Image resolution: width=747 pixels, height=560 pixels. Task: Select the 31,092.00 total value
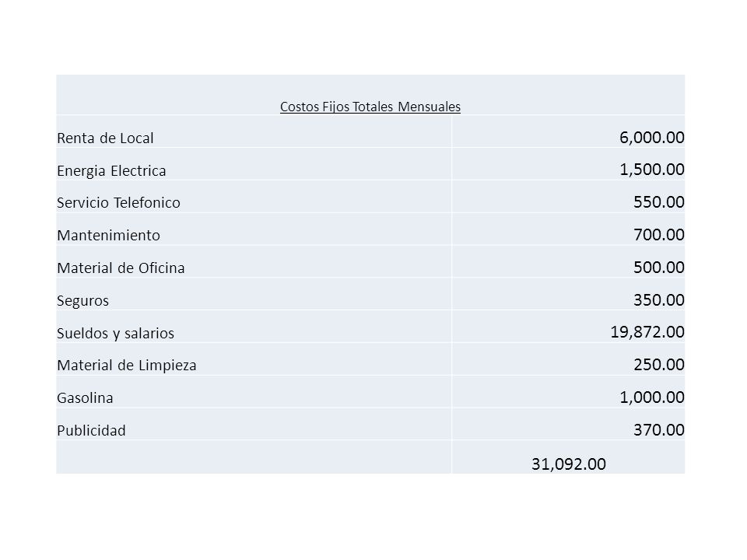(x=569, y=464)
